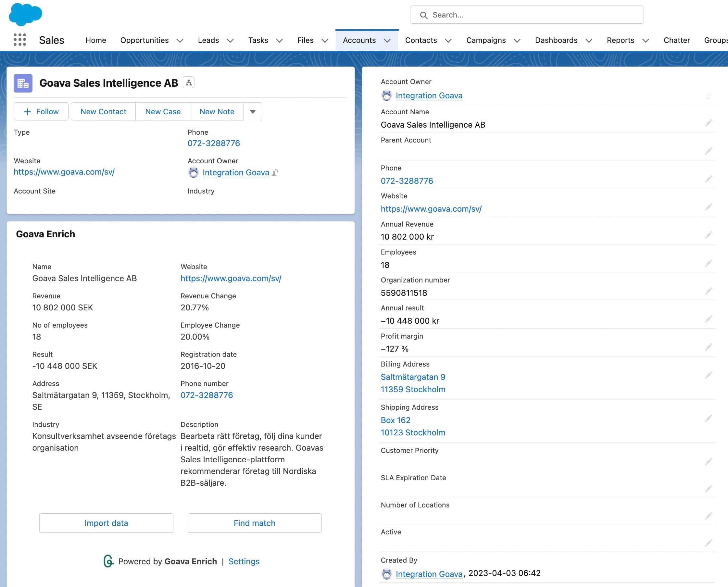This screenshot has height=587, width=728.
Task: Click phone number link in header panel
Action: [x=214, y=144]
